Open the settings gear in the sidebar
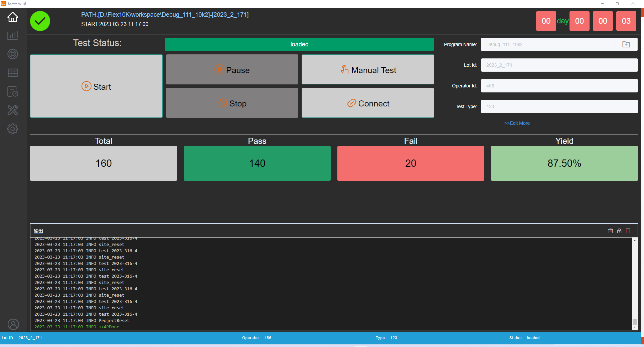This screenshot has height=347, width=644. 13,129
